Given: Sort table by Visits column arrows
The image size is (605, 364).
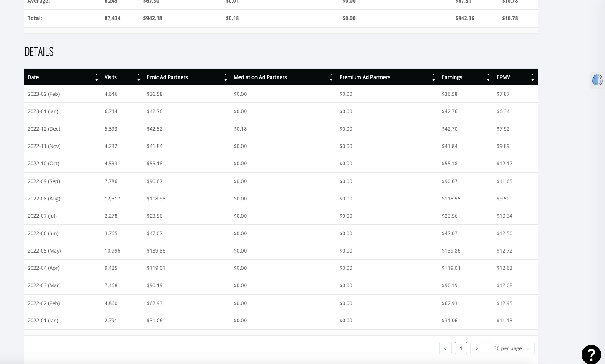Looking at the screenshot, I should (139, 77).
